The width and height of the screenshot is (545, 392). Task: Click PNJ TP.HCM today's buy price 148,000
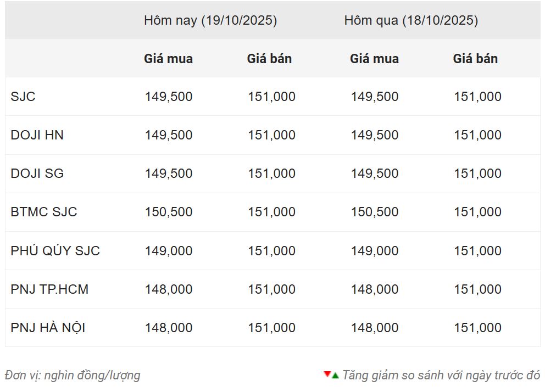click(169, 289)
